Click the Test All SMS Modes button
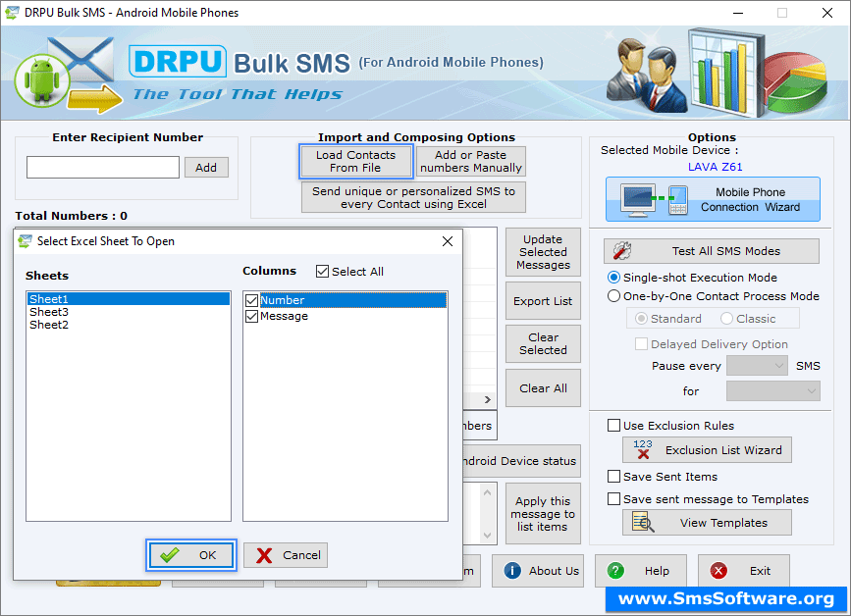Image resolution: width=851 pixels, height=616 pixels. tap(712, 251)
